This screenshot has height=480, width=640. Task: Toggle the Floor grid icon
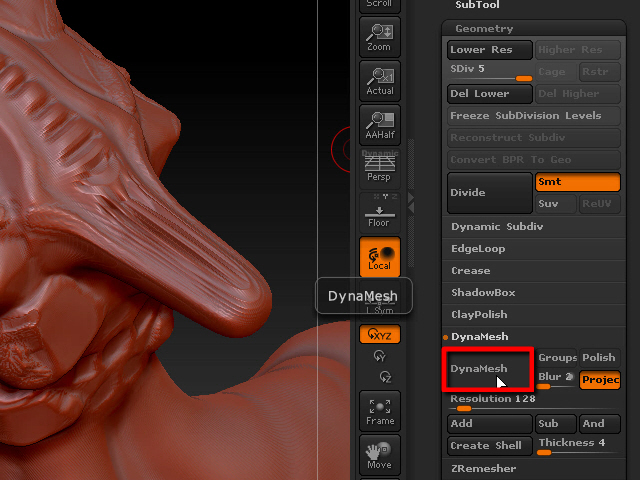380,212
